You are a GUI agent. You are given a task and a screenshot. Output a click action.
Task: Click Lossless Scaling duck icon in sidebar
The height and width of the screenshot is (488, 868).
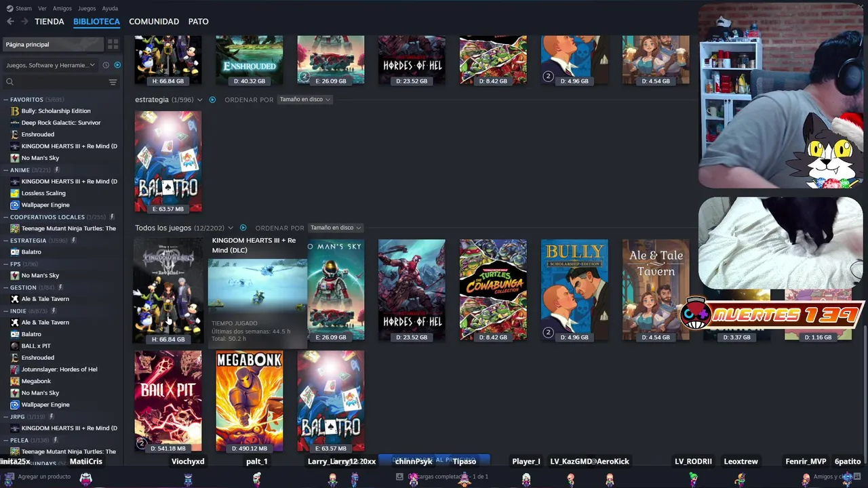tap(15, 193)
